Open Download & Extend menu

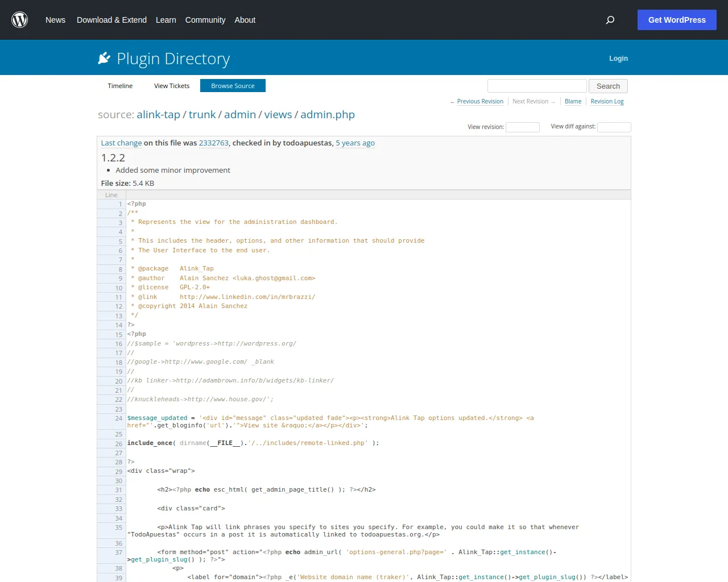pos(111,20)
